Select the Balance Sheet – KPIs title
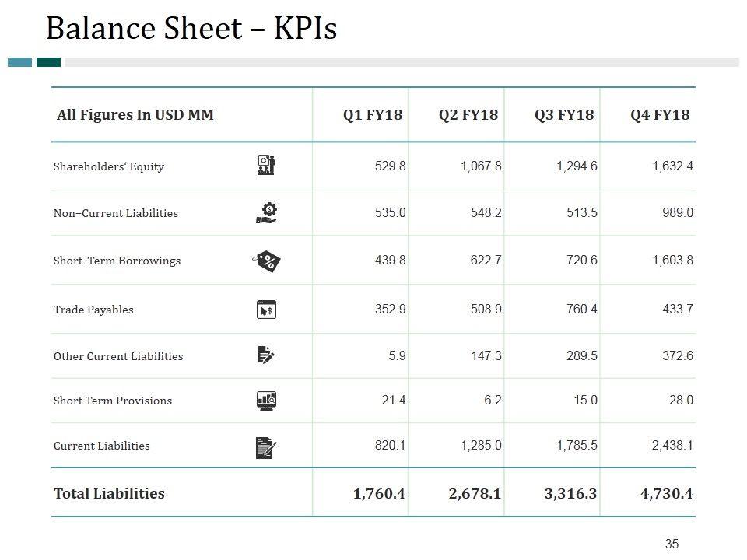The width and height of the screenshot is (747, 560). (191, 28)
